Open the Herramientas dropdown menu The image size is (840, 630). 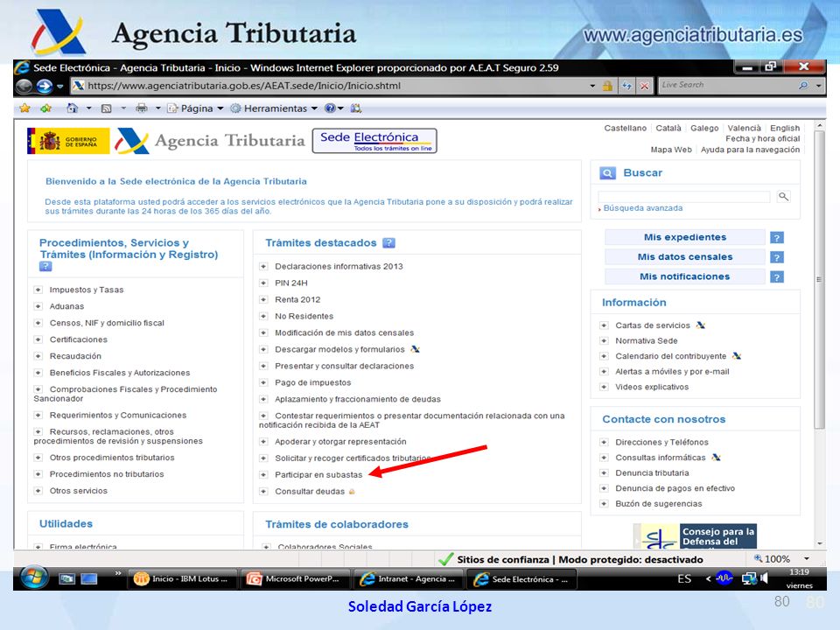pos(274,108)
